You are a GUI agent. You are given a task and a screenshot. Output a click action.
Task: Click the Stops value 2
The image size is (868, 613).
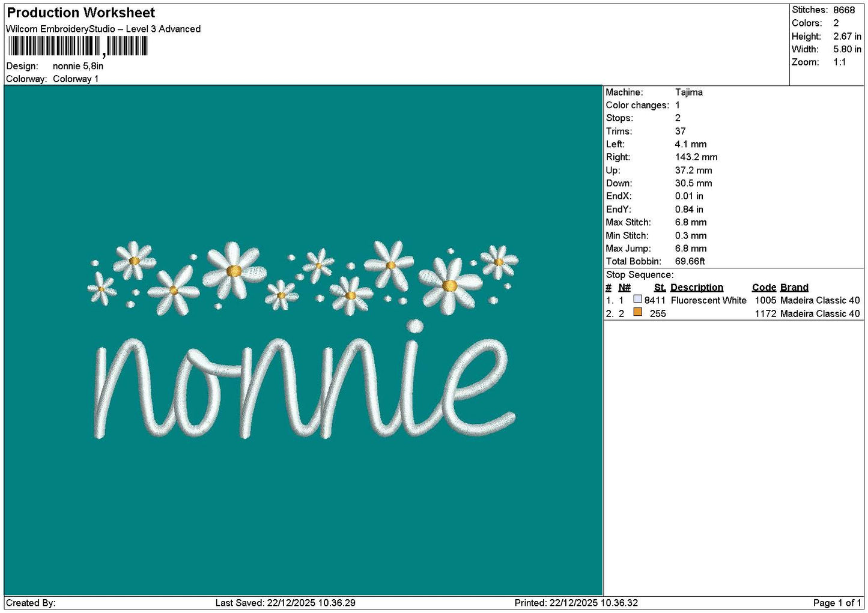click(678, 118)
